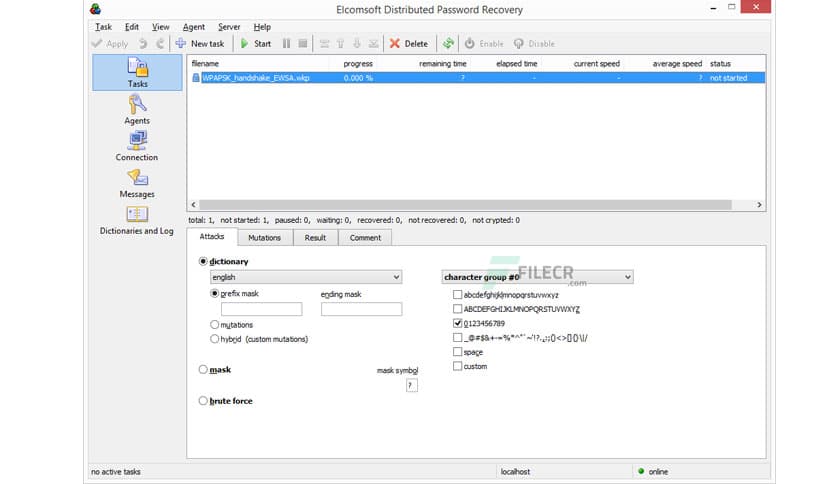Click the move-to-top icon in toolbar

coord(324,44)
